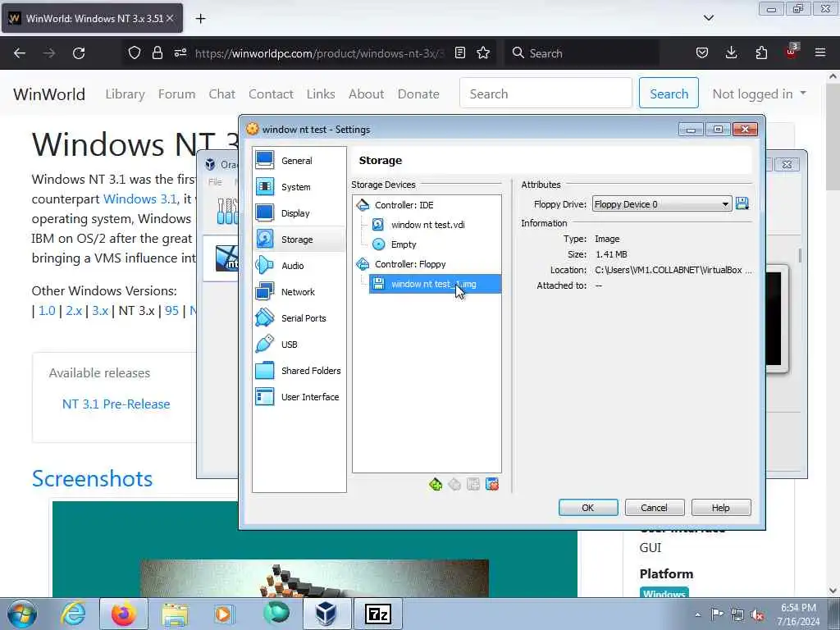
Task: Select the window nt test_1.img floppy entry
Action: [435, 284]
